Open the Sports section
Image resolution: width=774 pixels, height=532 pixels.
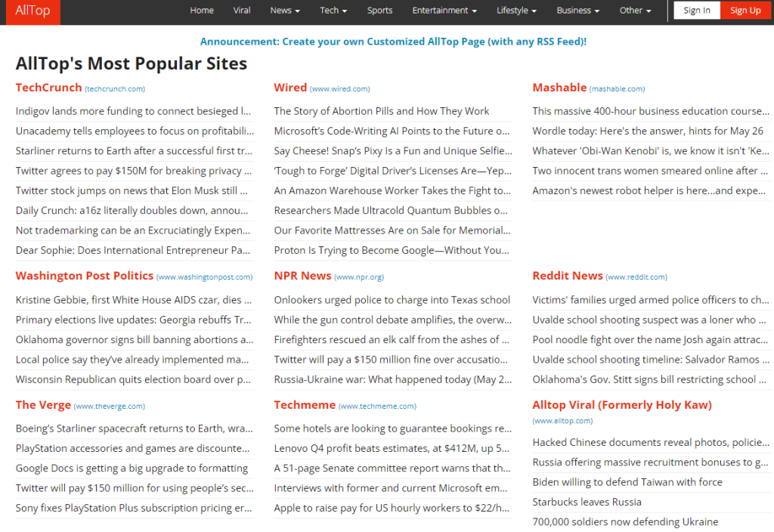(x=379, y=11)
